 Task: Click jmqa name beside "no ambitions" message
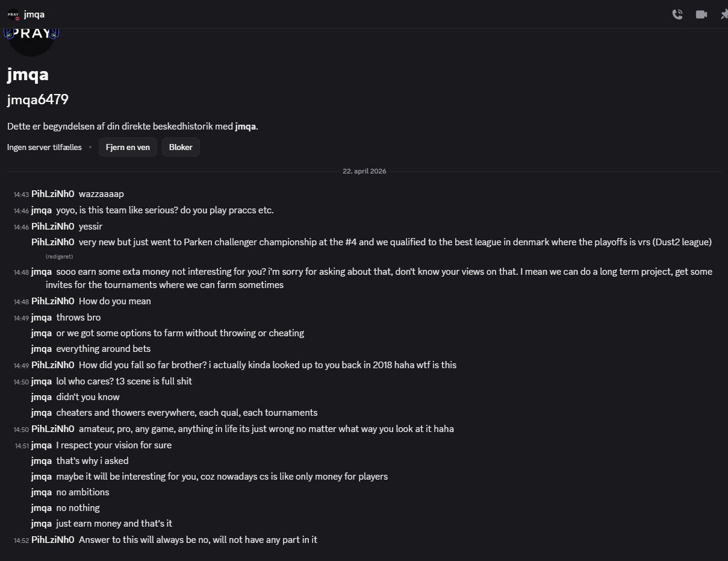pyautogui.click(x=42, y=492)
